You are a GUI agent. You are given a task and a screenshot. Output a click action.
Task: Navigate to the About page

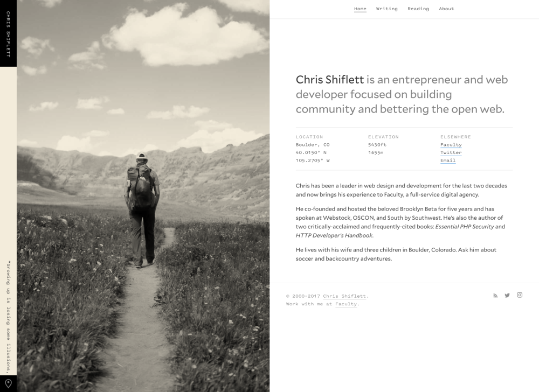tap(446, 9)
